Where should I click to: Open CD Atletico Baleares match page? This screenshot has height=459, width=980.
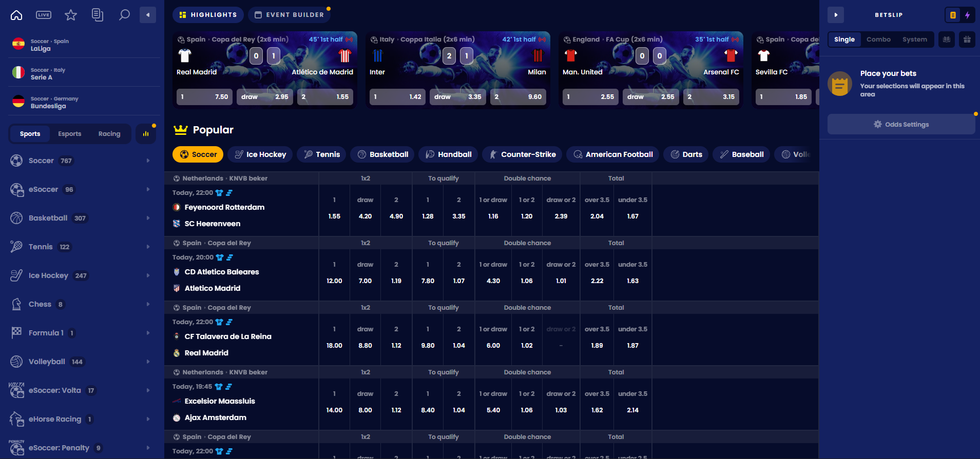point(222,272)
